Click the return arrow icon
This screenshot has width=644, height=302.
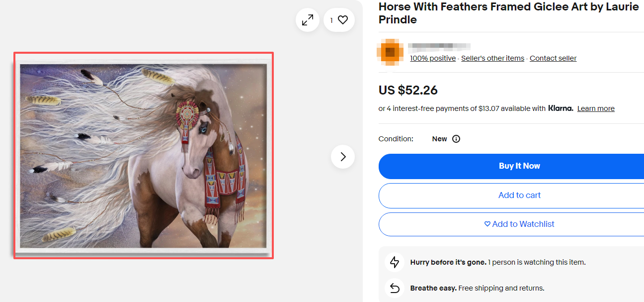[x=395, y=288]
